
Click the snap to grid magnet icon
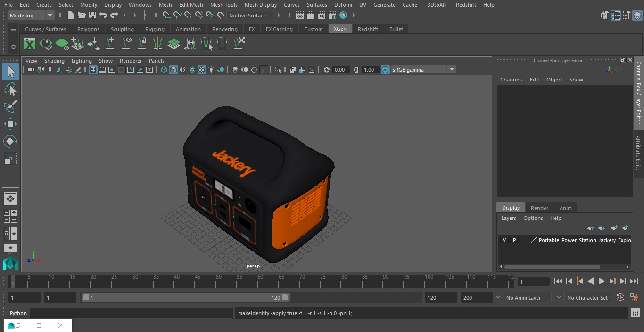[x=166, y=16]
